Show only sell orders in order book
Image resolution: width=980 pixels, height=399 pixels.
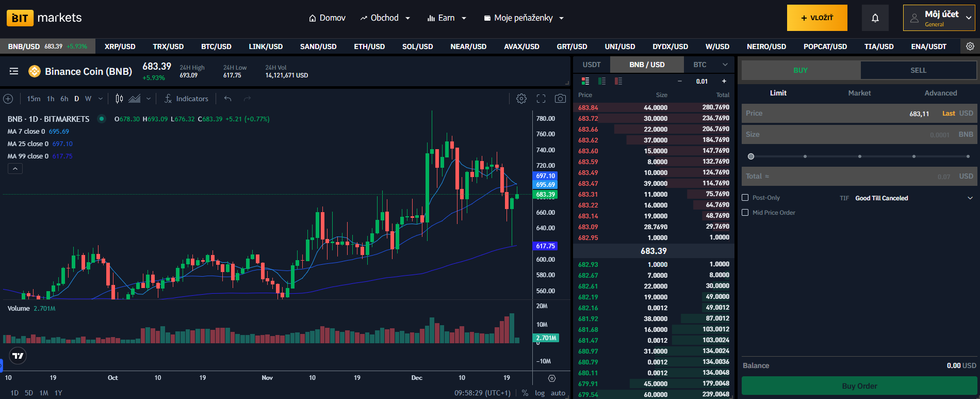[618, 81]
